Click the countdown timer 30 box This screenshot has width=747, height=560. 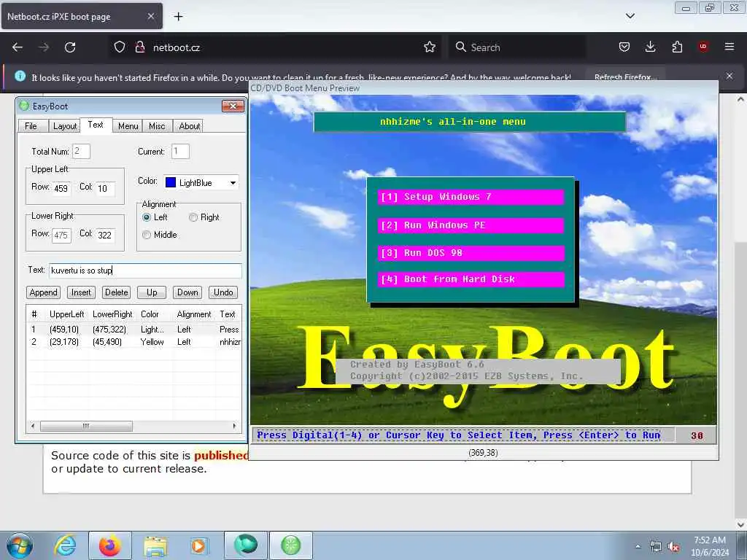point(697,435)
